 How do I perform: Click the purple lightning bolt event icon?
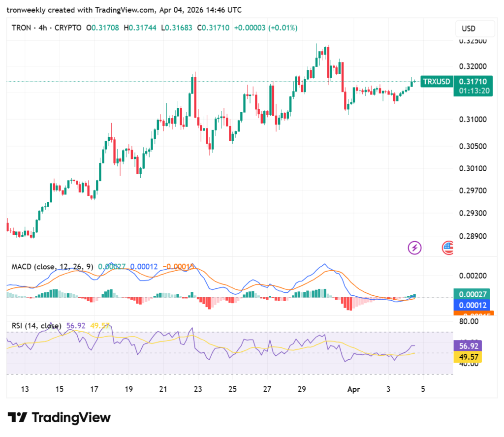tap(415, 248)
